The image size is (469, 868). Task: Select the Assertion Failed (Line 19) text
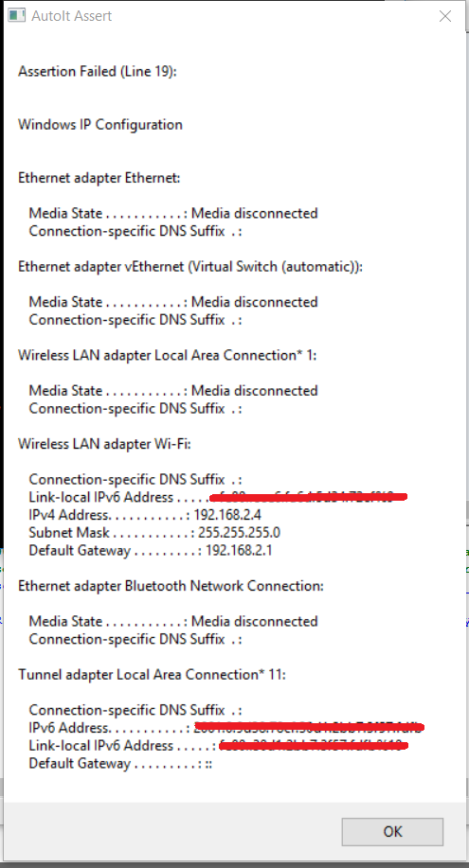point(98,71)
